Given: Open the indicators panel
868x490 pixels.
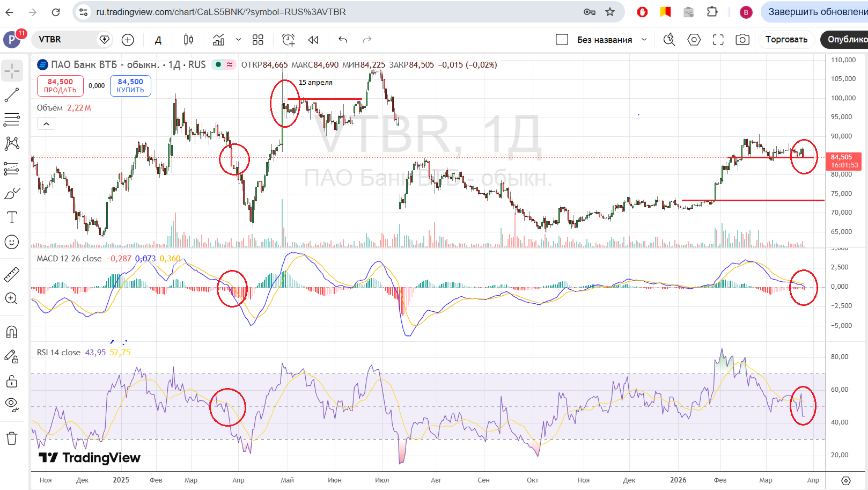Looking at the screenshot, I should click(x=218, y=40).
